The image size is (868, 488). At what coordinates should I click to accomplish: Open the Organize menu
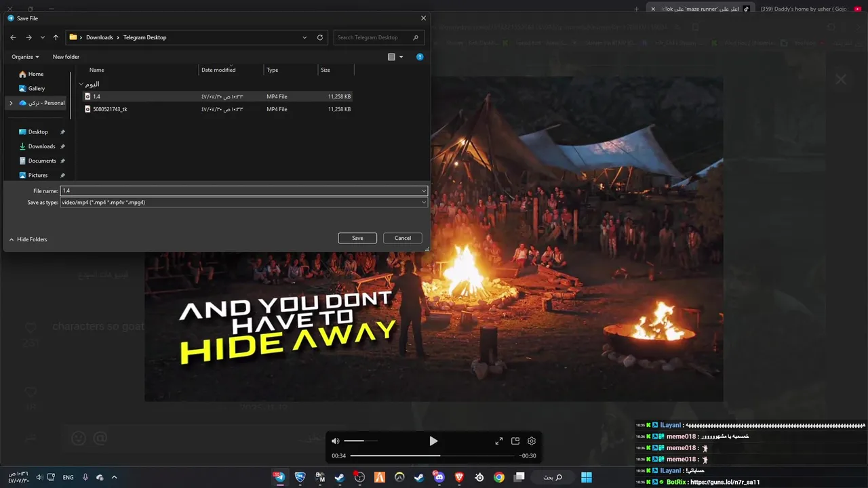(x=25, y=57)
